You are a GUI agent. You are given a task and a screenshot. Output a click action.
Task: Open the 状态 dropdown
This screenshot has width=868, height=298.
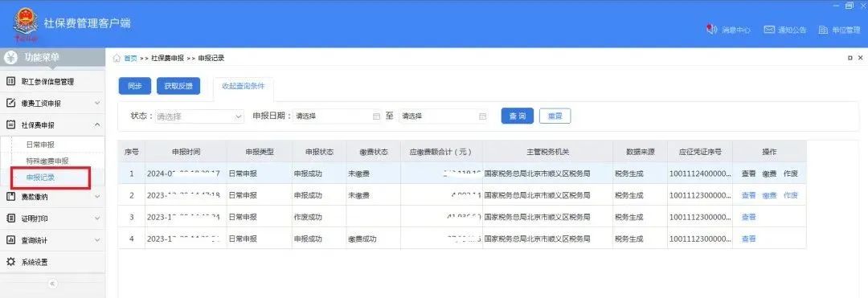tap(199, 116)
